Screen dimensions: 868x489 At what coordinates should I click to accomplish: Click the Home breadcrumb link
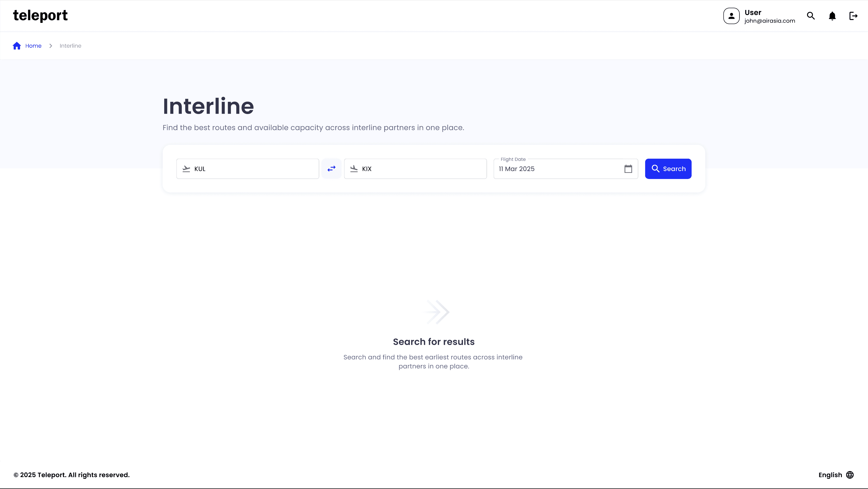[33, 46]
